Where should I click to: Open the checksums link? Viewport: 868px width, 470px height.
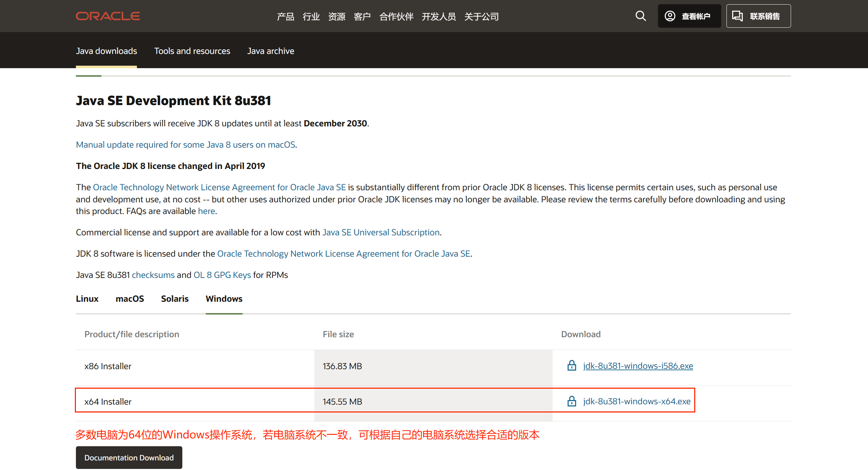pyautogui.click(x=153, y=275)
